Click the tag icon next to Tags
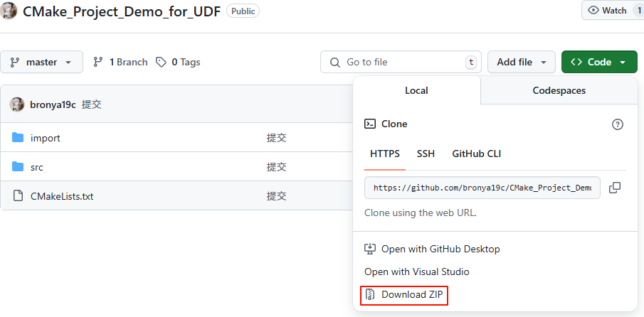Screen dimensions: 644x317 (162, 62)
